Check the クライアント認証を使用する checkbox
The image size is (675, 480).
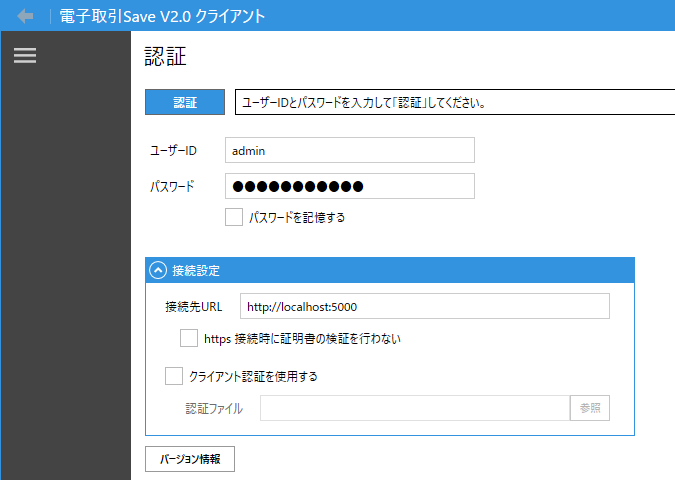pos(173,376)
